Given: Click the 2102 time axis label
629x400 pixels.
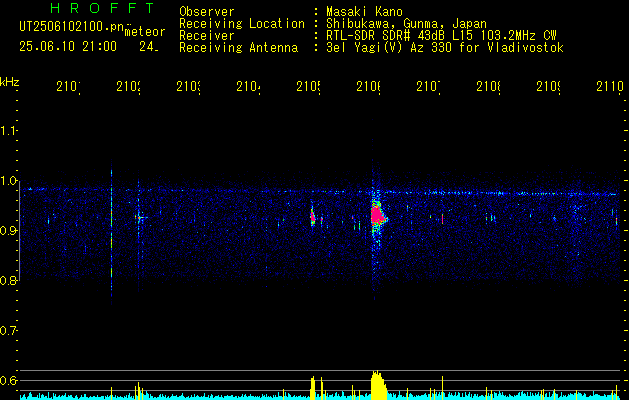Looking at the screenshot, I should point(128,87).
